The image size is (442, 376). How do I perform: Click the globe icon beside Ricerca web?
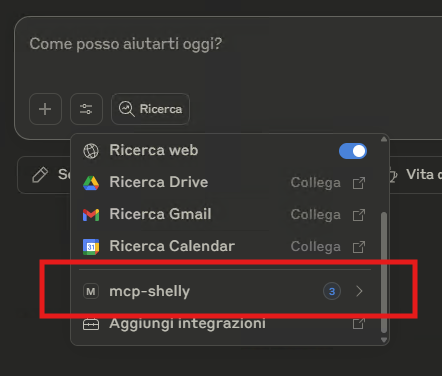91,151
